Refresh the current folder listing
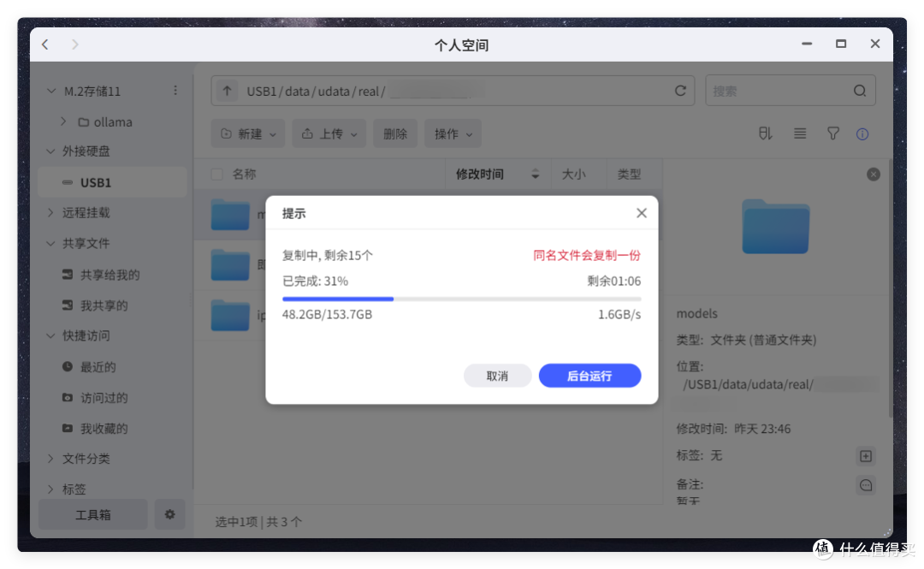 (681, 91)
